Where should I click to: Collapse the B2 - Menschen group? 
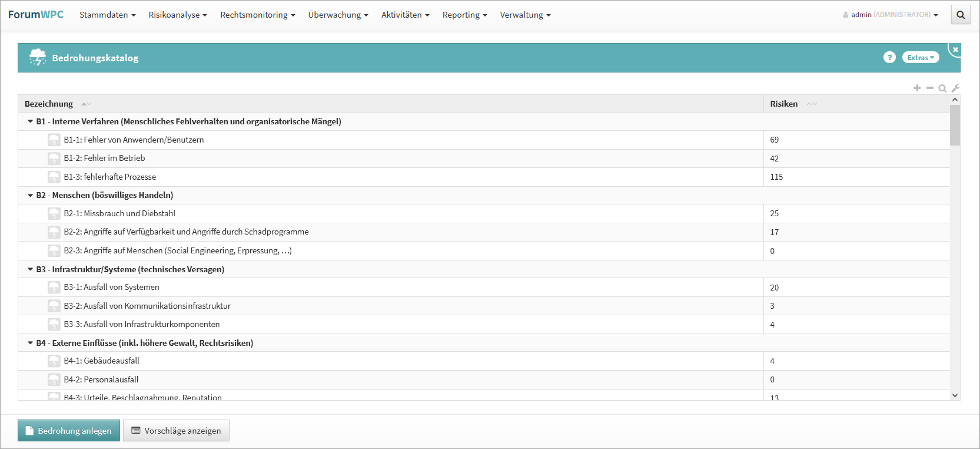click(x=31, y=195)
